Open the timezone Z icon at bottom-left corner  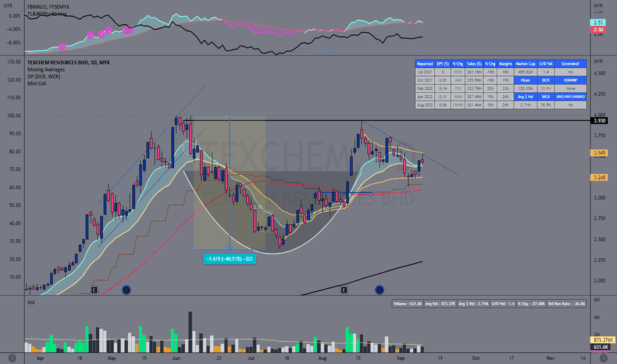(x=12, y=358)
